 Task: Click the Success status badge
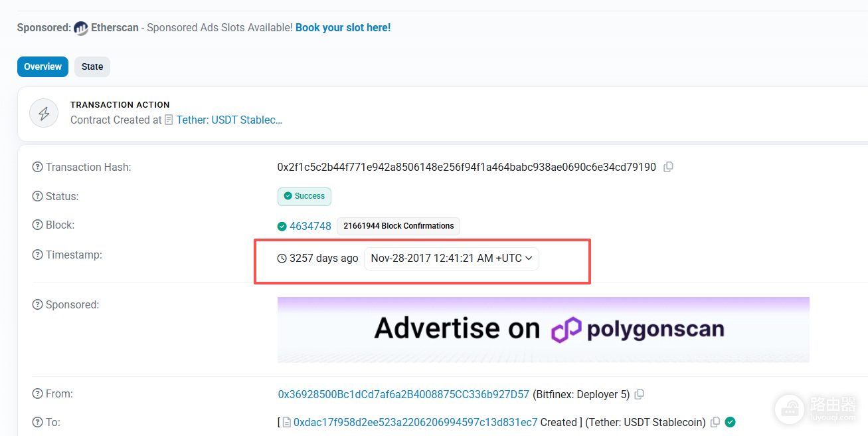[304, 196]
